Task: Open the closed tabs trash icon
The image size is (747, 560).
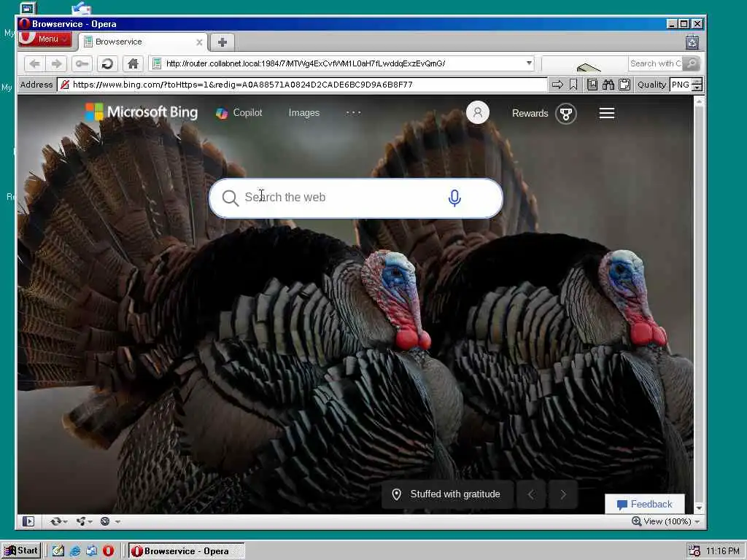Action: click(692, 42)
